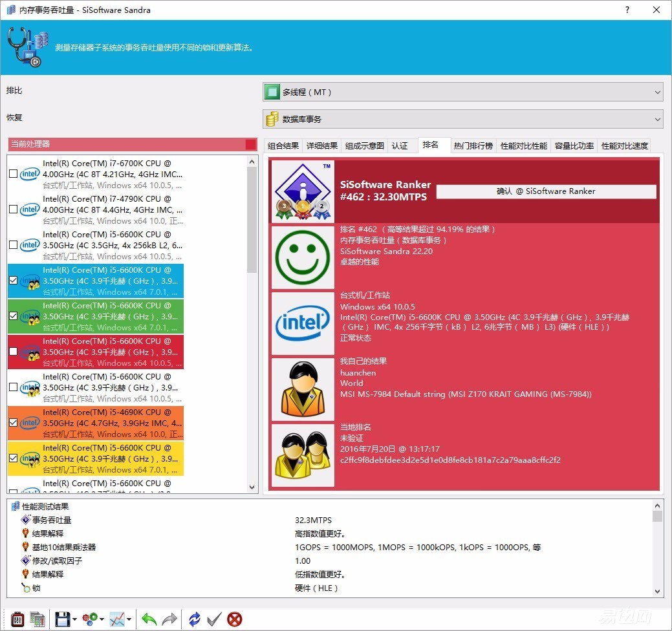Click the floppy disk save icon
Viewport: 672px width, 631px height.
(63, 619)
